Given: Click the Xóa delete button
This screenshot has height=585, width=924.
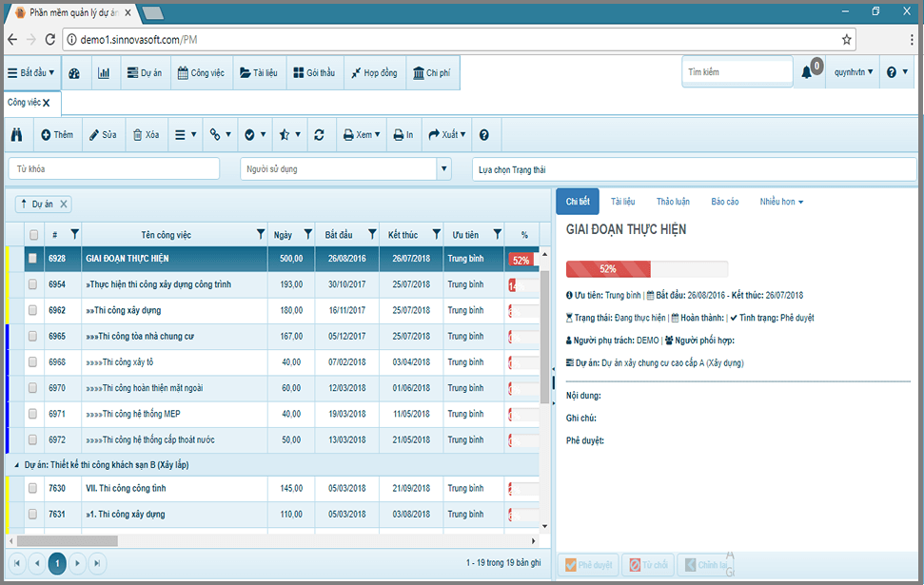Looking at the screenshot, I should (147, 135).
